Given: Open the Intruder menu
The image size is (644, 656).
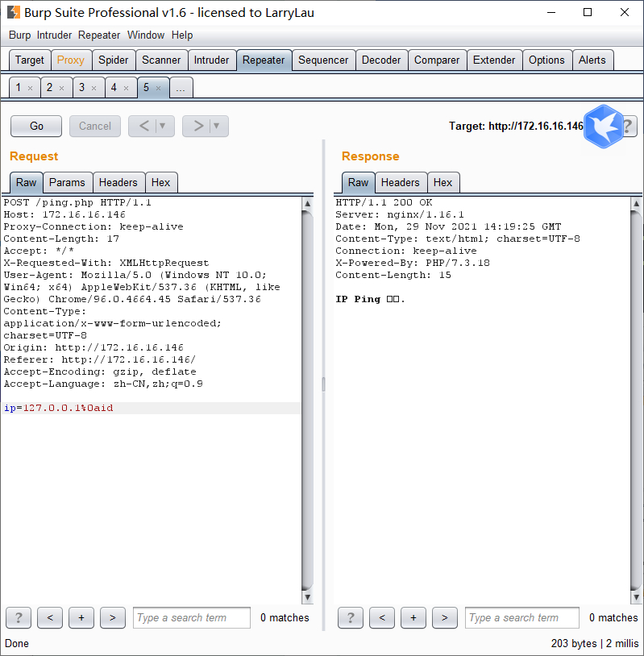Looking at the screenshot, I should click(54, 35).
